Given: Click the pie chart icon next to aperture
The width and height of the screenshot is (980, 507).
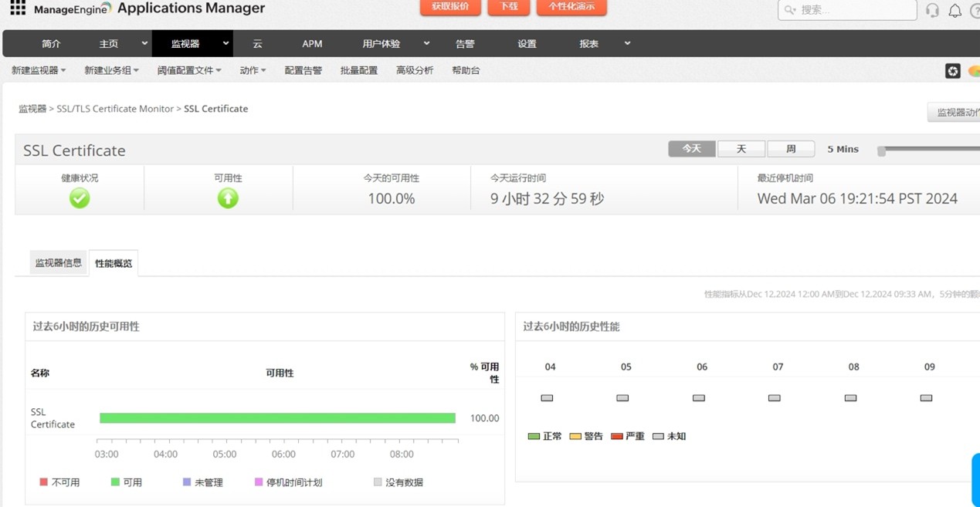Looking at the screenshot, I should coord(975,71).
